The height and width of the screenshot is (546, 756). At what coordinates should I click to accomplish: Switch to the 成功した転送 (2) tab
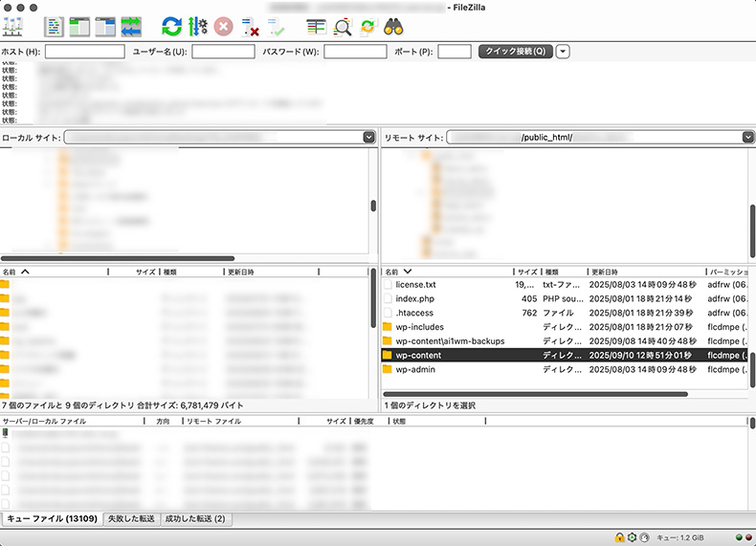click(x=195, y=519)
